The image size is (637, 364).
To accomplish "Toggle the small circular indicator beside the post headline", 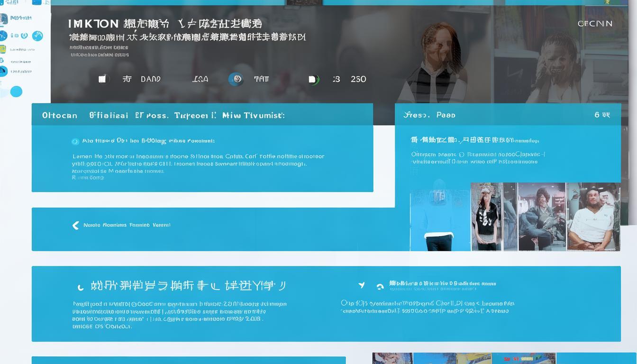I will coord(75,141).
